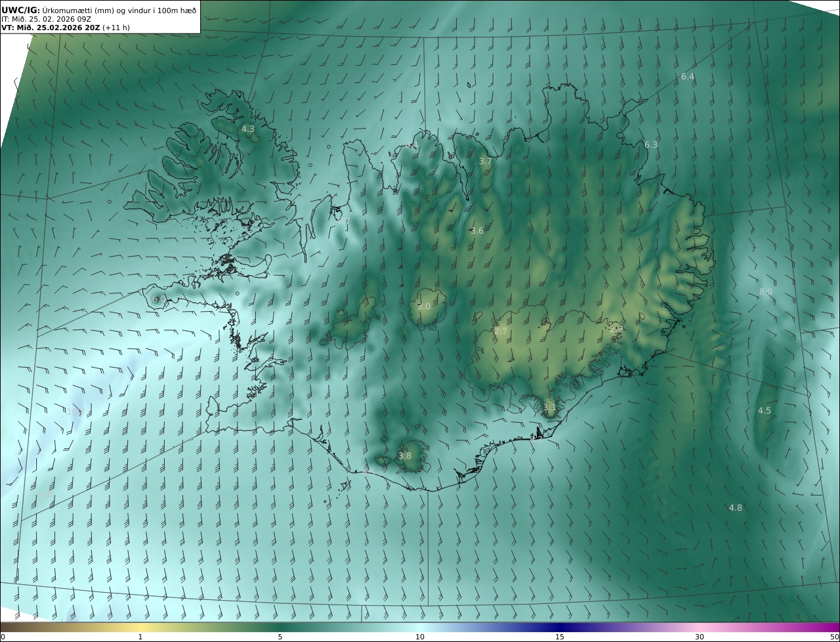
Task: Click the 'VT: Mið. 25.02.2026 20Z (+11 h)' line
Action: pos(66,28)
